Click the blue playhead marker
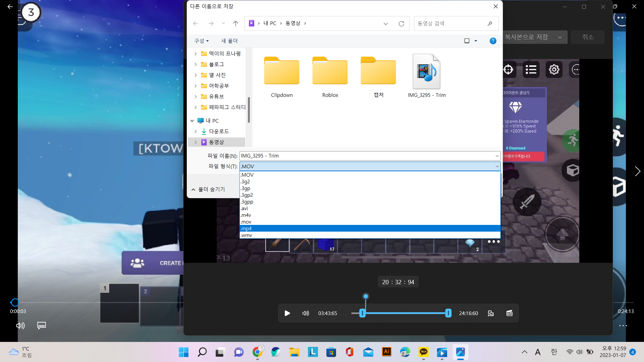This screenshot has width=644, height=362. point(366,296)
